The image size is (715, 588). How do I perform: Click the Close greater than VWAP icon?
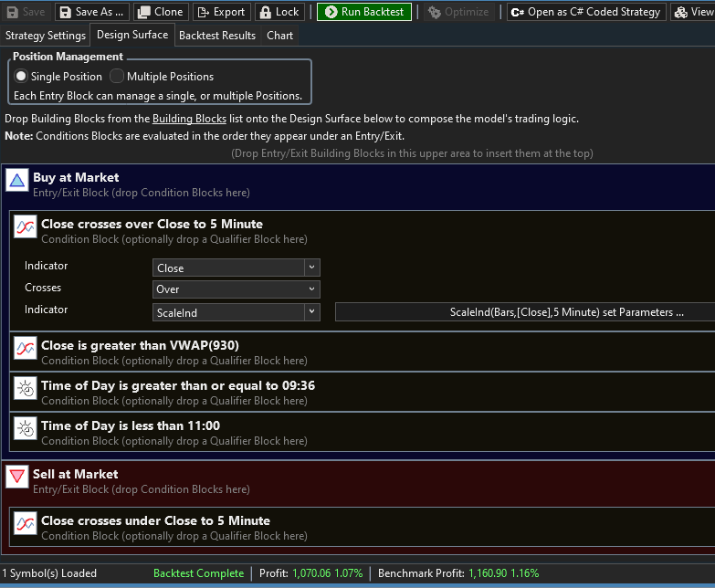(26, 348)
